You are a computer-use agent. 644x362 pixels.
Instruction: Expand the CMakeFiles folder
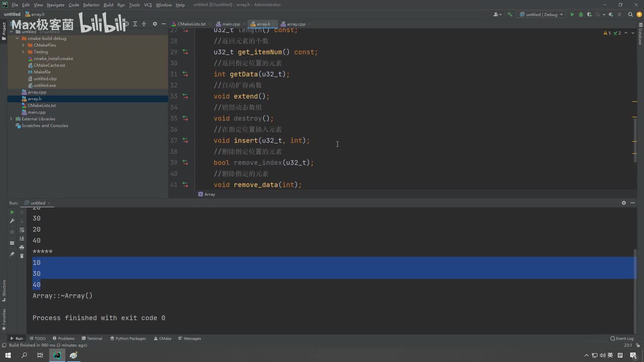coord(23,45)
